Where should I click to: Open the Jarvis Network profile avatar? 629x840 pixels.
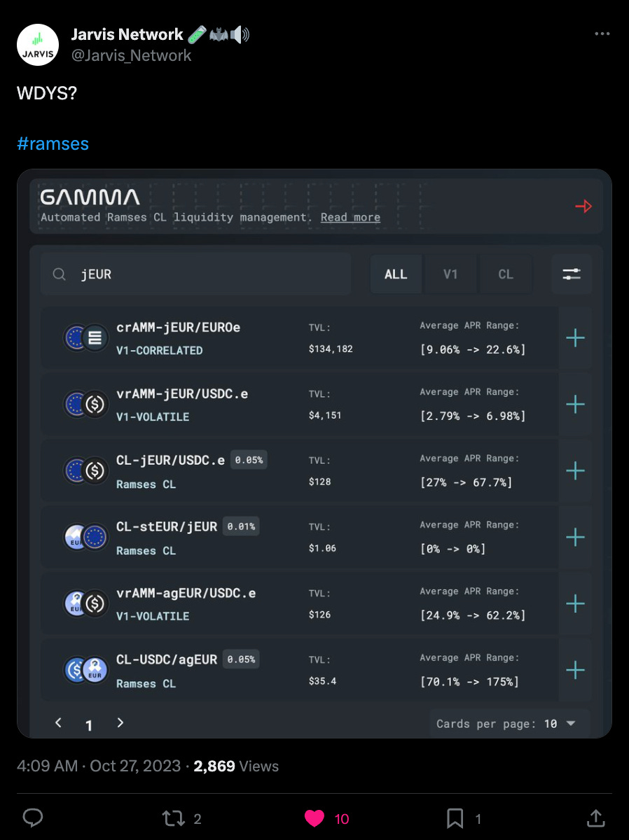tap(38, 45)
